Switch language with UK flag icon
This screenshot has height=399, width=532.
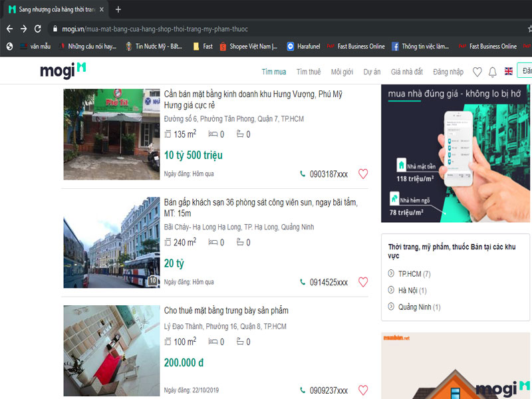click(508, 71)
